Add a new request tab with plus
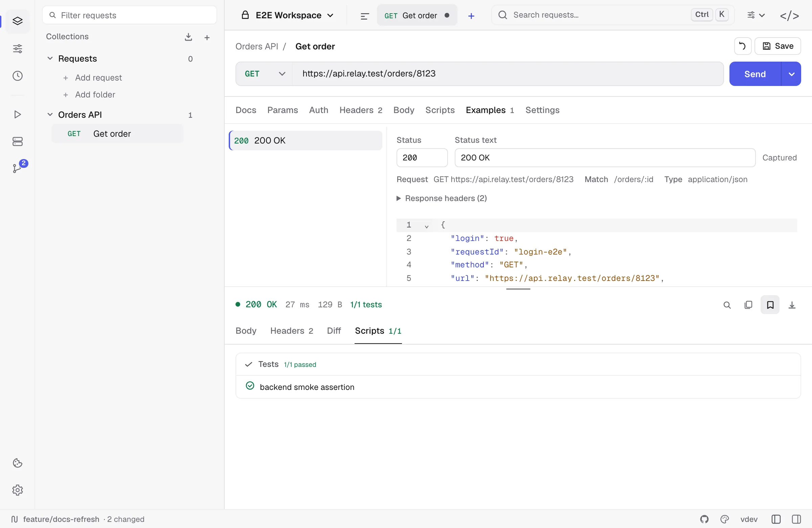The image size is (812, 528). coord(471,16)
